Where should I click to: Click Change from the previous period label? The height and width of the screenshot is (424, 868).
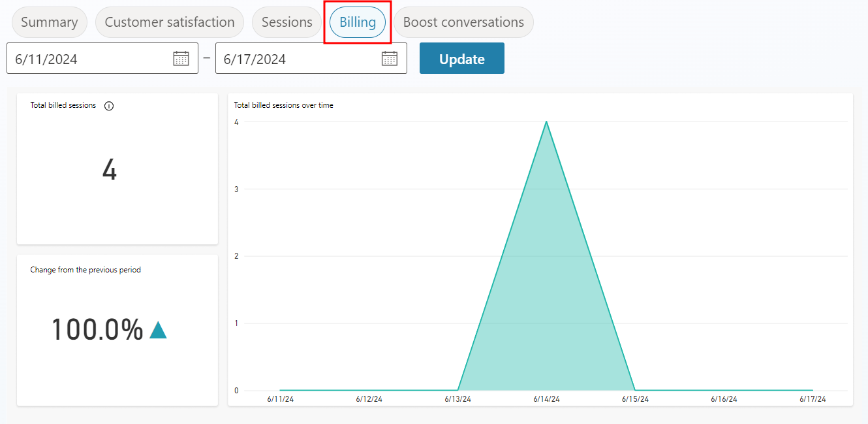(x=85, y=270)
